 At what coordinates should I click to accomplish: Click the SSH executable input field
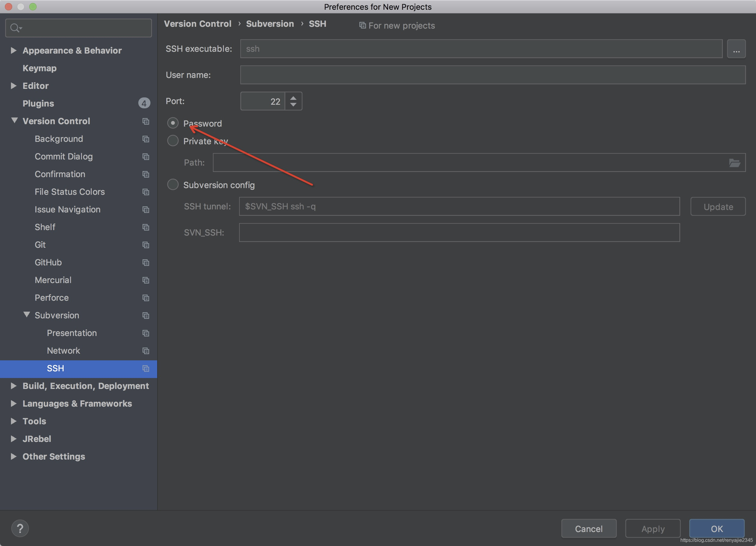coord(481,49)
